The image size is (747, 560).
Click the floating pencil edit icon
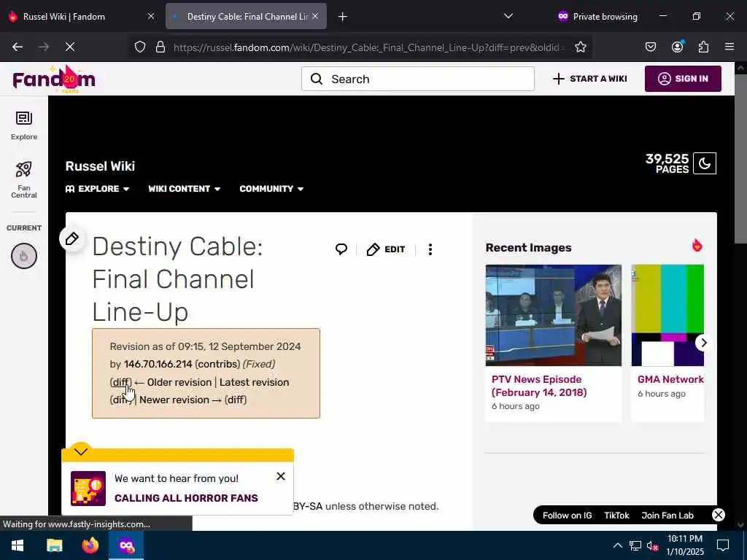72,238
